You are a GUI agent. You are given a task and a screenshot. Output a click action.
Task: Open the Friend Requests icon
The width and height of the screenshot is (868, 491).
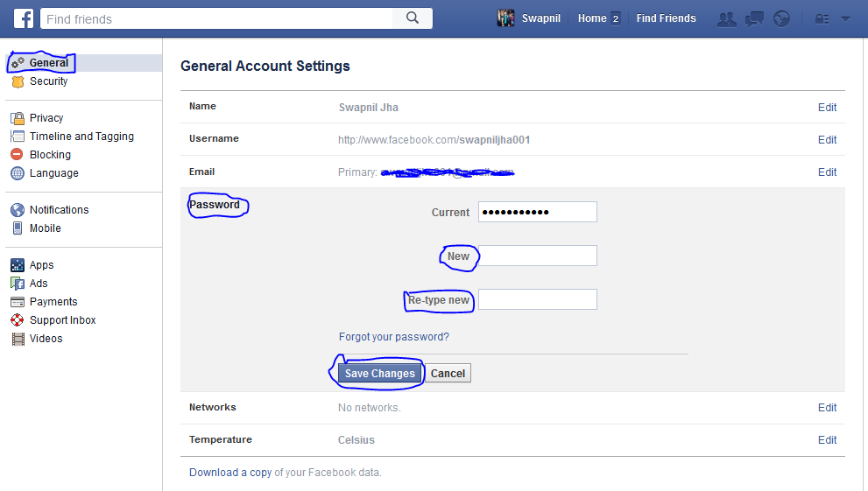tap(727, 19)
